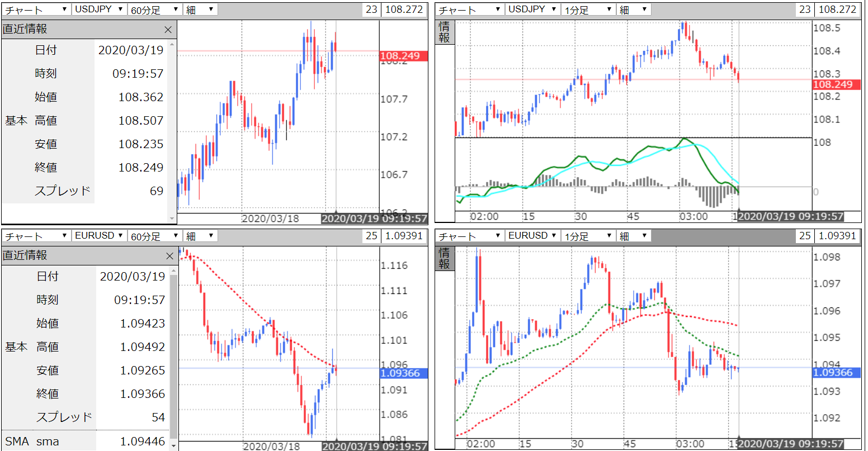Click the 23 spread box above the USDJPY 60分足 chart

point(371,10)
